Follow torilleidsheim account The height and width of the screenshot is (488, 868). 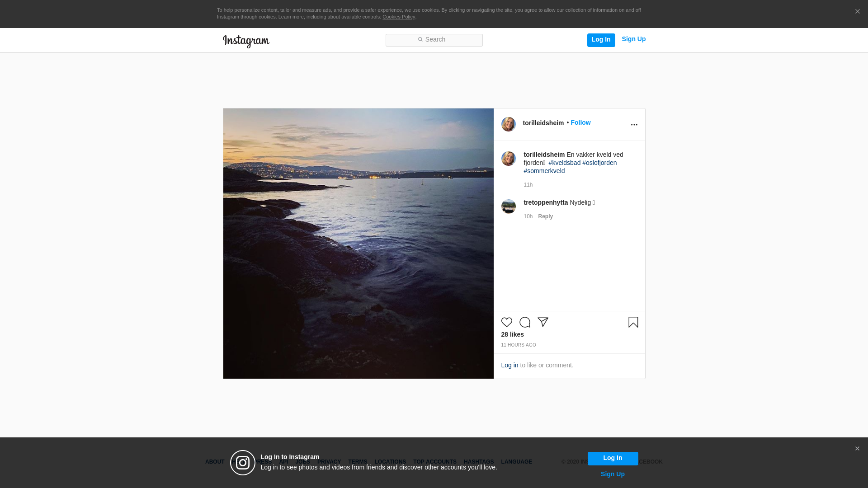tap(580, 122)
